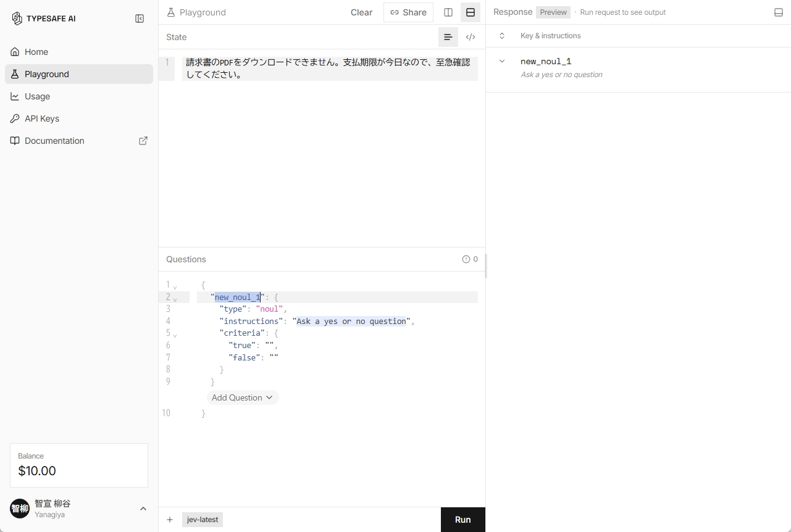
Task: Select State plain text view
Action: (448, 37)
